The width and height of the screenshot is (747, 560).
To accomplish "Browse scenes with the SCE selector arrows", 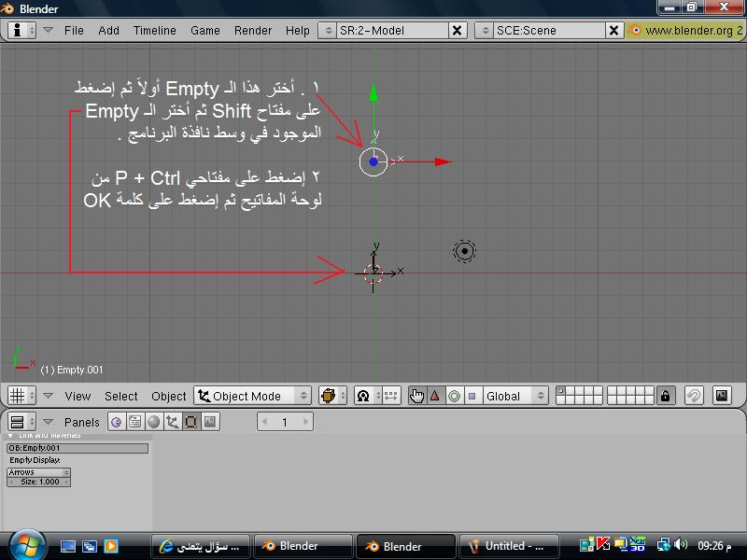I will coord(485,31).
